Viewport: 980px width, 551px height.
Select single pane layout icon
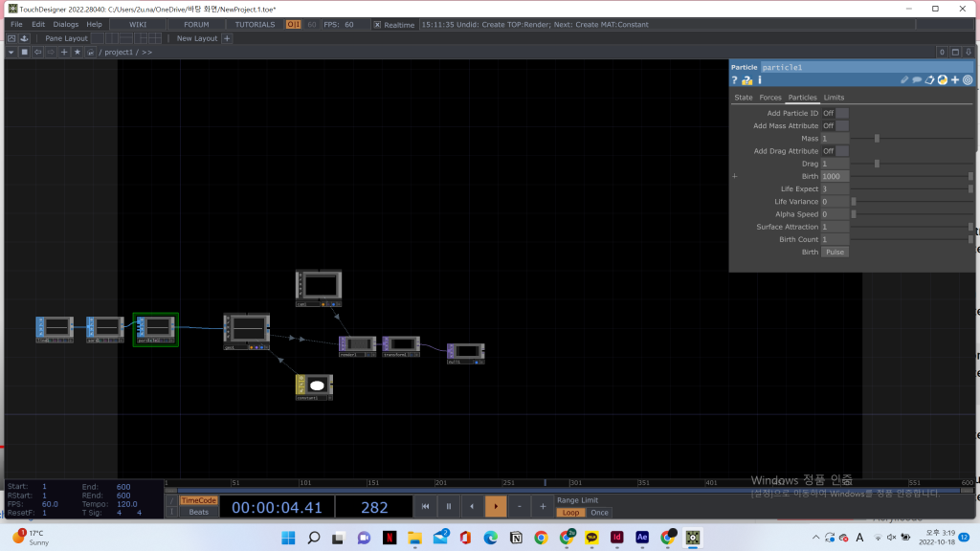click(x=97, y=38)
